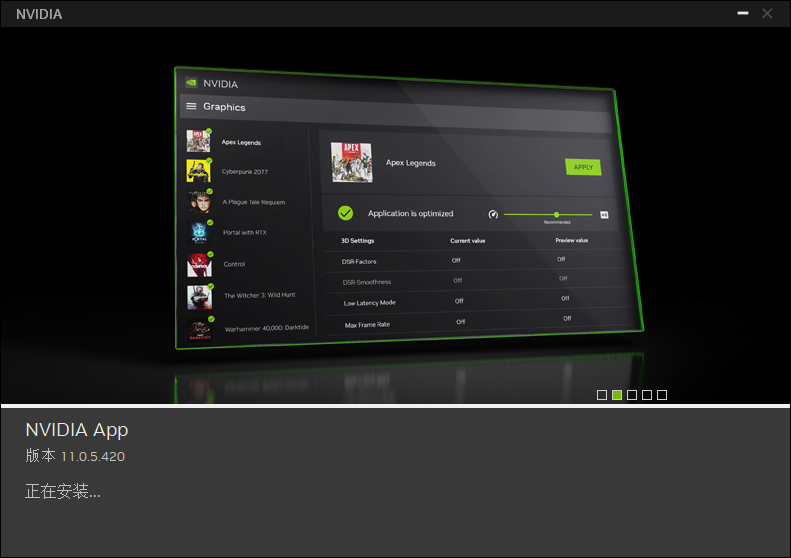Click the DSR-Smoothness setting row

pyautogui.click(x=478, y=280)
